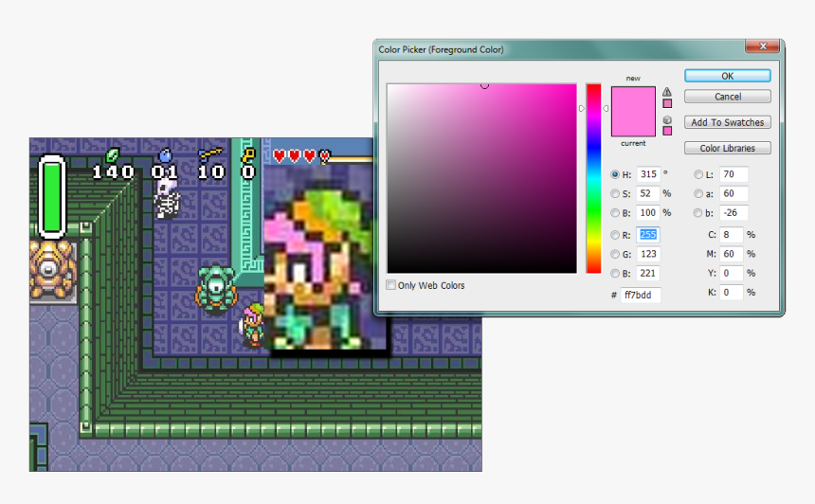Click the L field showing 70
815x504 pixels.
point(733,174)
